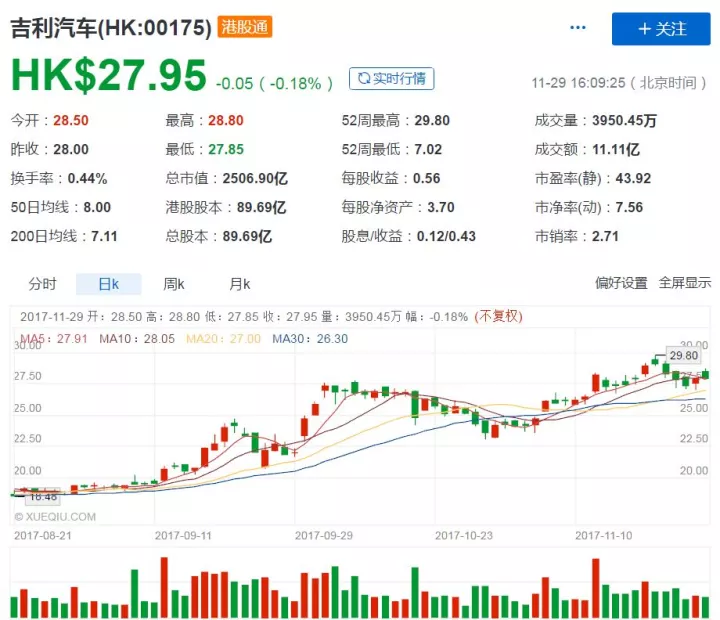This screenshot has height=620, width=720.
Task: Click the 港股股本 value 89.69亿
Action: click(x=261, y=207)
